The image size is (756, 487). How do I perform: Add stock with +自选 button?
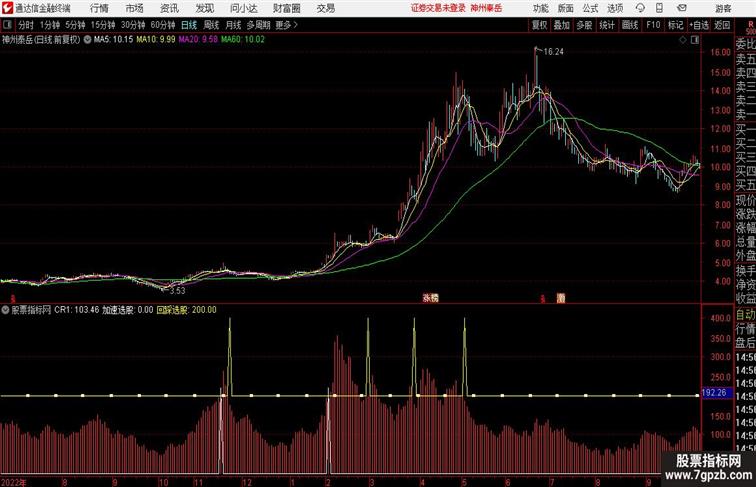699,25
